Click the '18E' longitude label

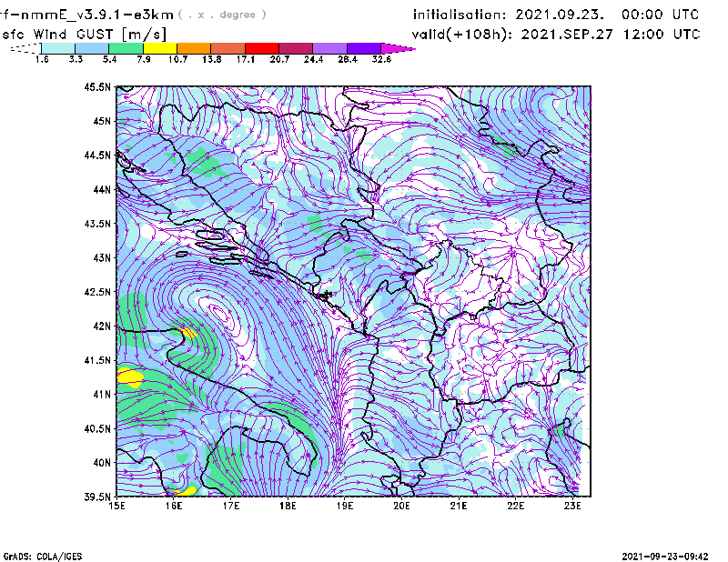288,506
